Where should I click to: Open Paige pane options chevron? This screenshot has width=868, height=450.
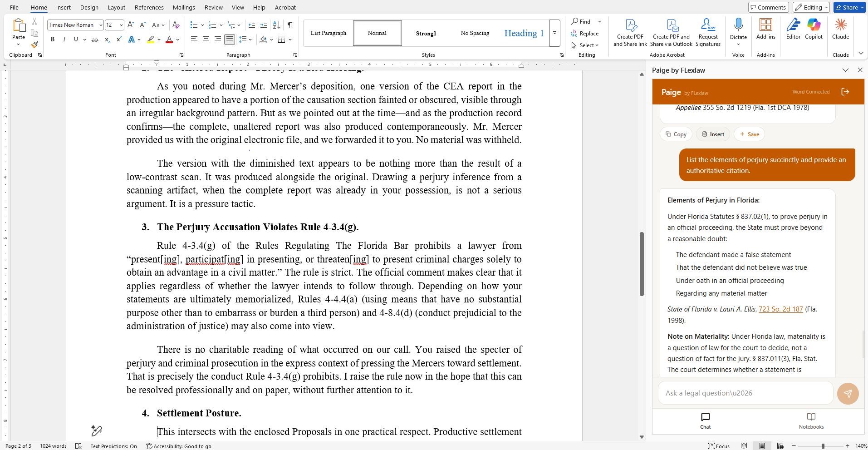click(845, 70)
